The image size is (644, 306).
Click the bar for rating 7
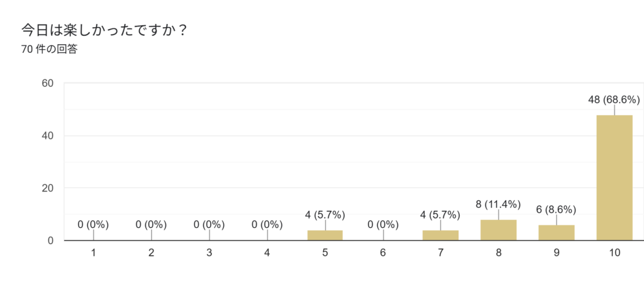coord(440,235)
